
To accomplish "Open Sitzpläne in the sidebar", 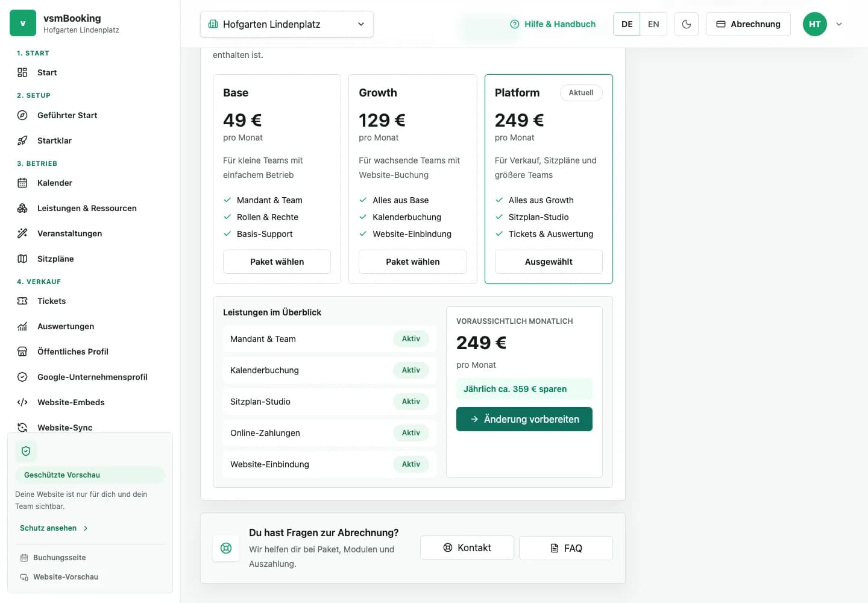I will pos(90,259).
